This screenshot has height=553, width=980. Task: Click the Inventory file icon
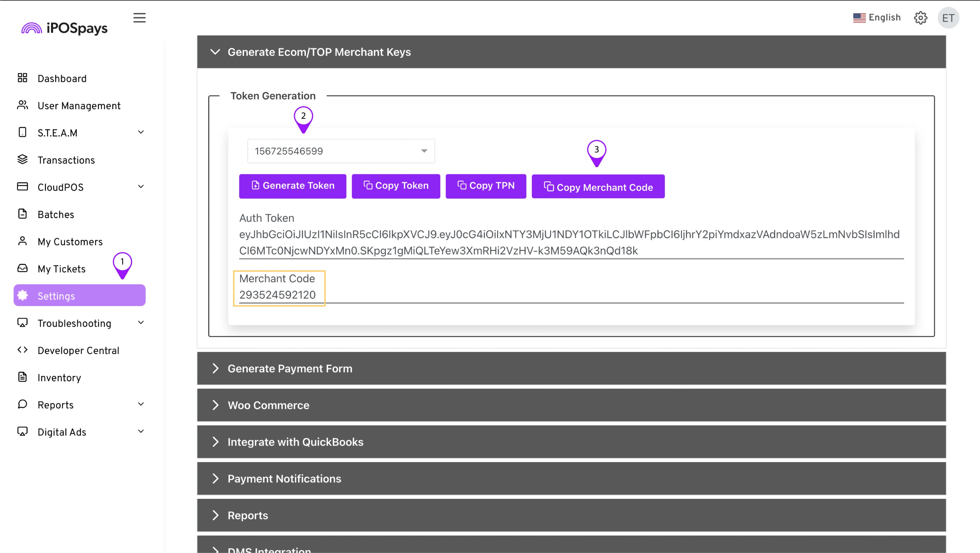(22, 377)
